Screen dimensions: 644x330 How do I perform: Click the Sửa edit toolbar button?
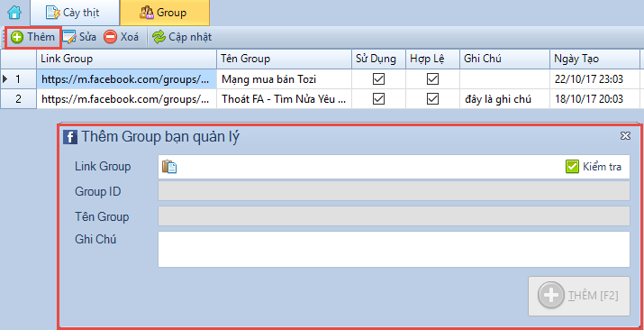tap(79, 37)
